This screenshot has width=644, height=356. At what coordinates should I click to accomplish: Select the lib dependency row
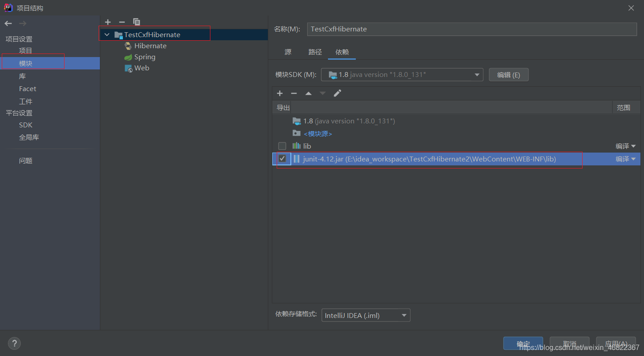click(x=456, y=146)
